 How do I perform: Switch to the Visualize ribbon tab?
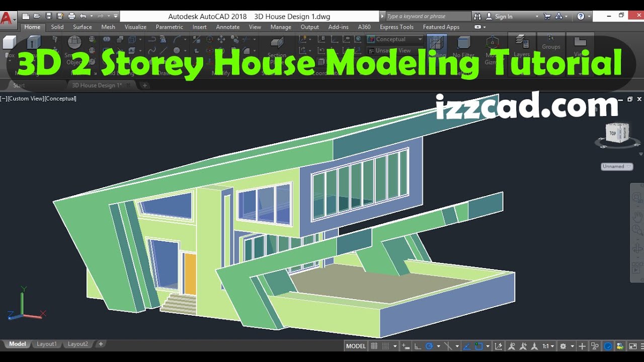coord(135,27)
